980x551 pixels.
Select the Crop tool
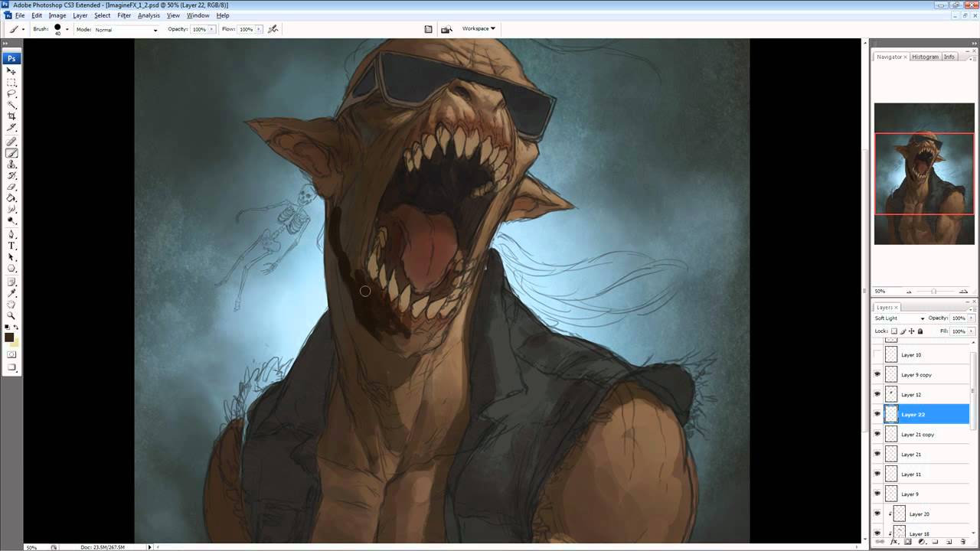11,116
